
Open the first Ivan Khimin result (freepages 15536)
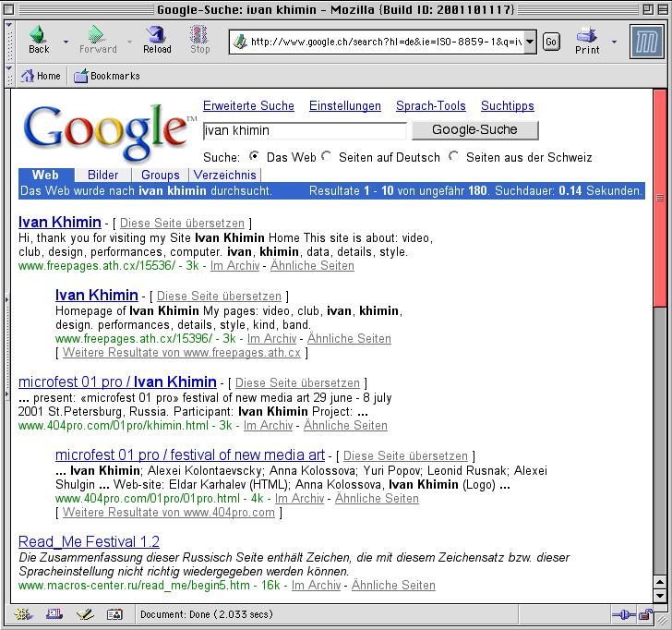coord(60,222)
